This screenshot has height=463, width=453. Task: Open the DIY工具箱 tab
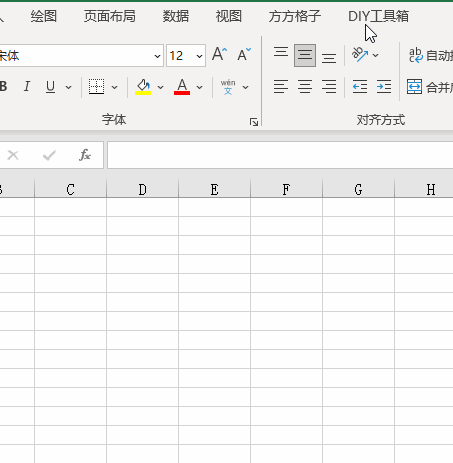(378, 16)
